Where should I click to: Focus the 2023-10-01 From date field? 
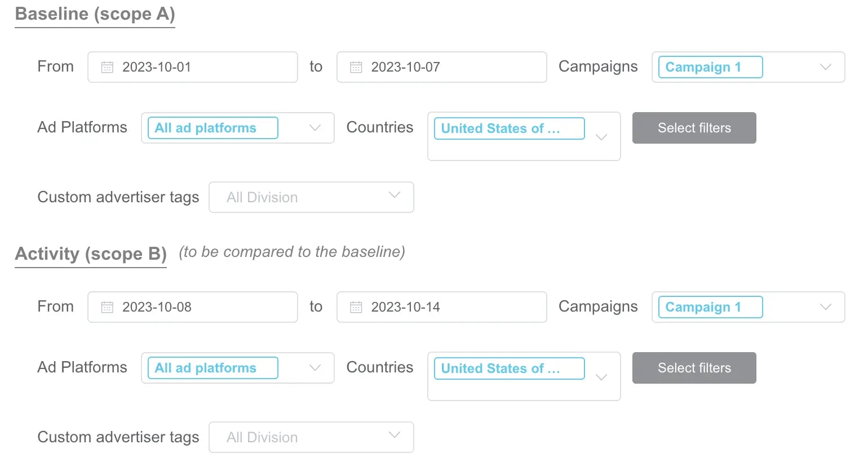(193, 67)
